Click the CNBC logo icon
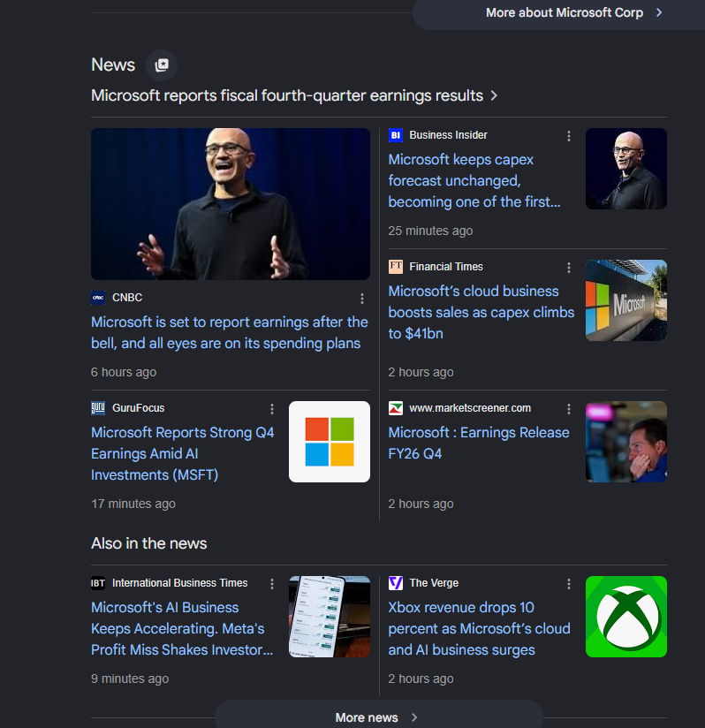The height and width of the screenshot is (728, 705). 98,298
